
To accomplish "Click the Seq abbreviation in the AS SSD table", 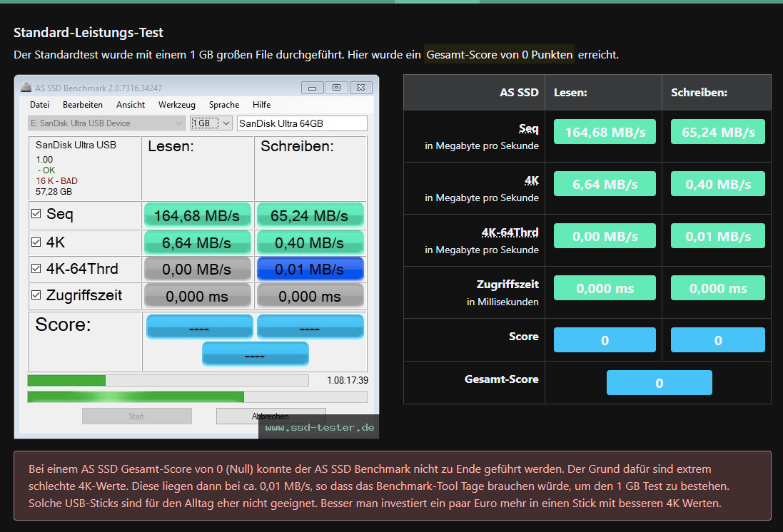I will 528,129.
